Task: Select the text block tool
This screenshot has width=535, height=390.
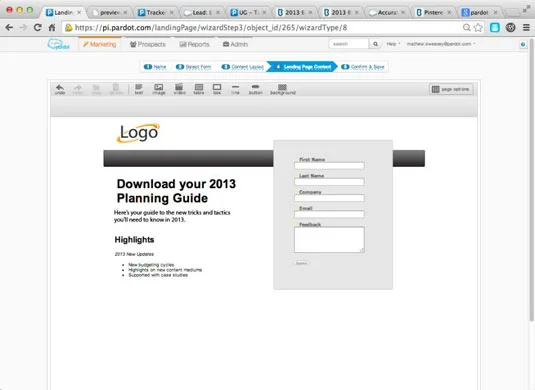Action: tap(139, 89)
